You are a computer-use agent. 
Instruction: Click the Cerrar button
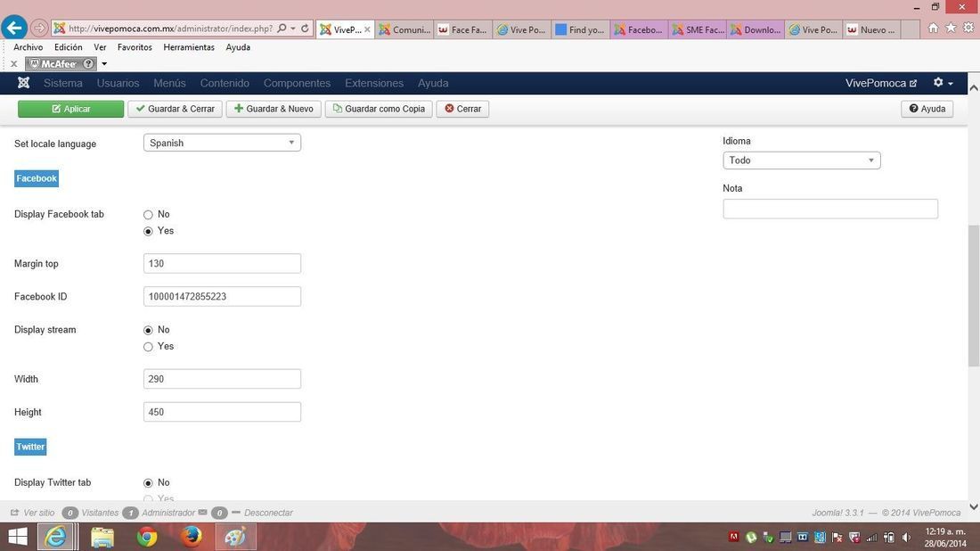click(462, 109)
